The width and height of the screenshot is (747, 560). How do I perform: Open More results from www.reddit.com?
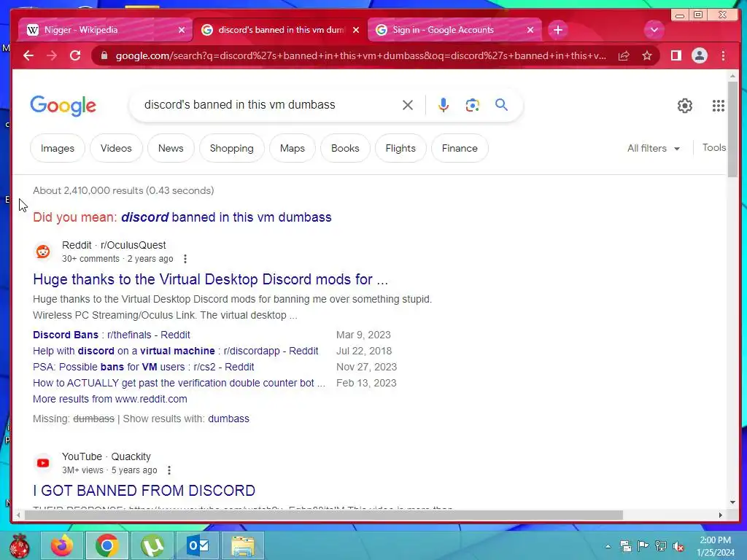[110, 399]
